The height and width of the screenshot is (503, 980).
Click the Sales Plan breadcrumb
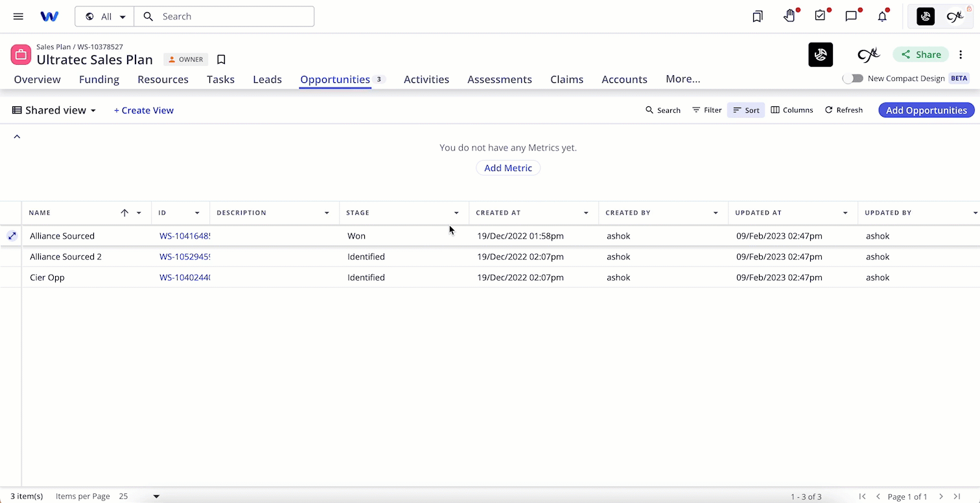54,47
